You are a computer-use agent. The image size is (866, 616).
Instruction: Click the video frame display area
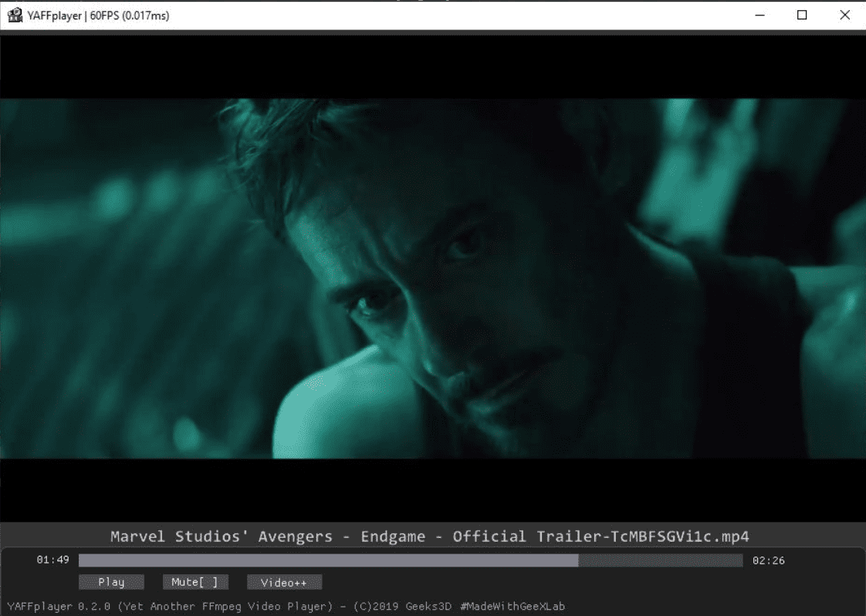click(433, 279)
